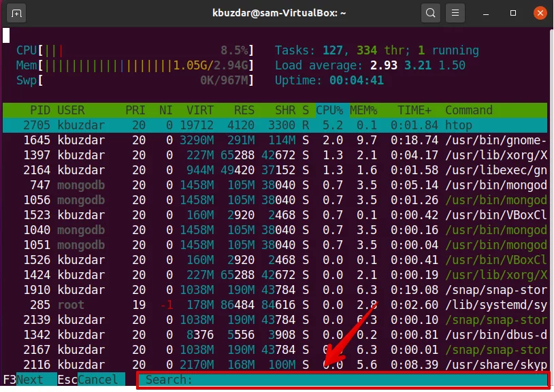Image resolution: width=554 pixels, height=392 pixels.
Task: Sort by the VIRT column header
Action: click(200, 110)
